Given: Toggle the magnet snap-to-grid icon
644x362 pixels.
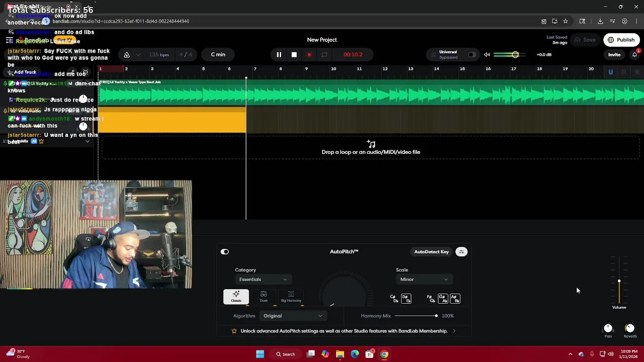Looking at the screenshot, I should [x=611, y=72].
